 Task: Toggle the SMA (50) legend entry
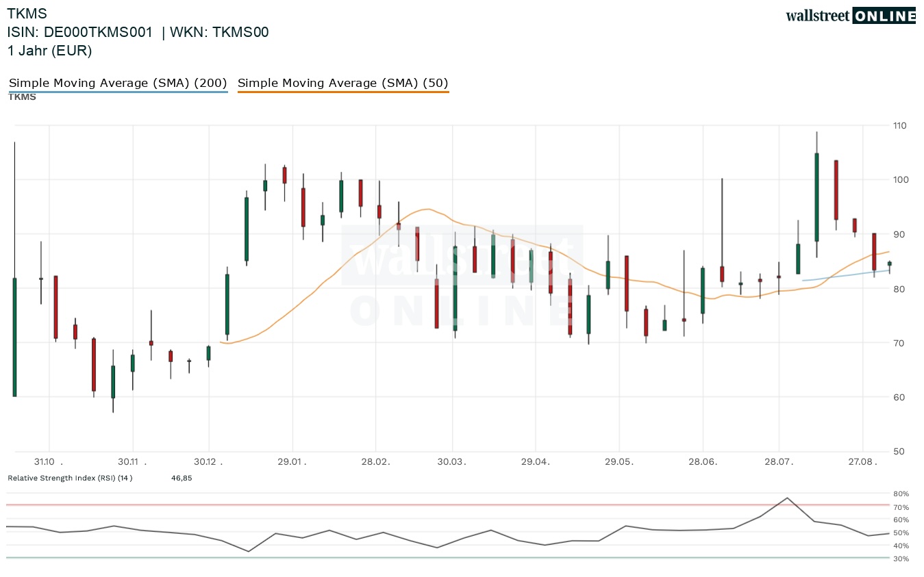tap(343, 84)
